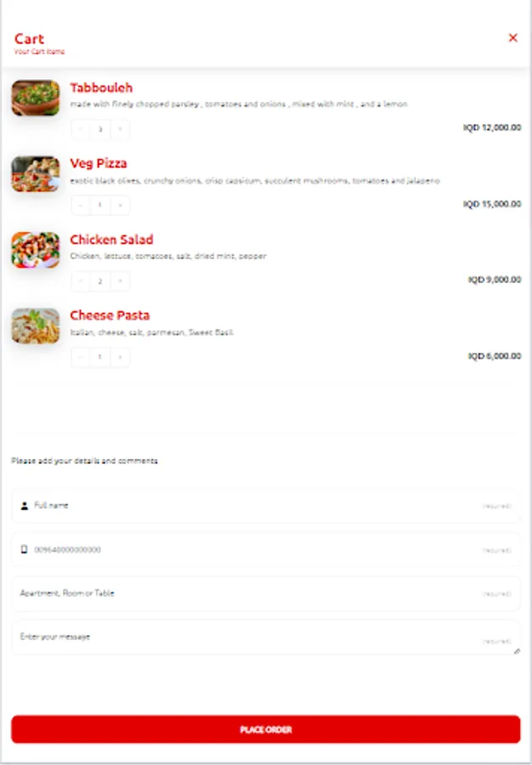Close the Cart panel
Screen dimensions: 532x765
(x=512, y=37)
